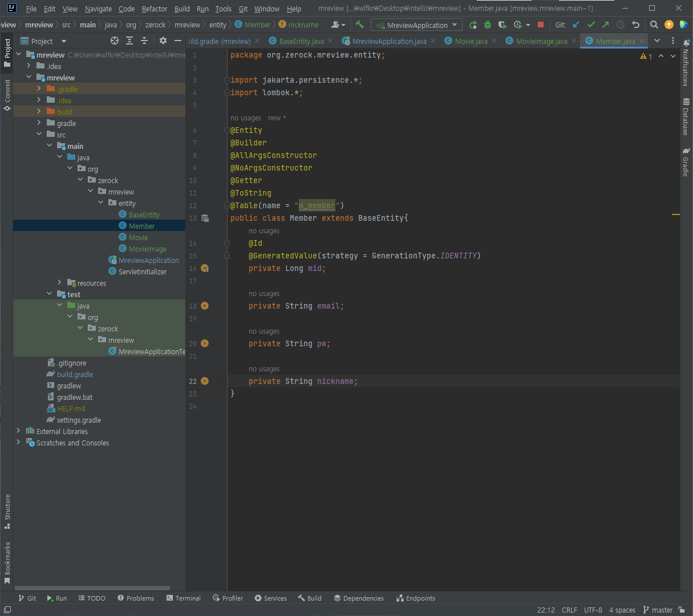This screenshot has height=616, width=693.
Task: Expand External Libraries node
Action: pos(18,431)
